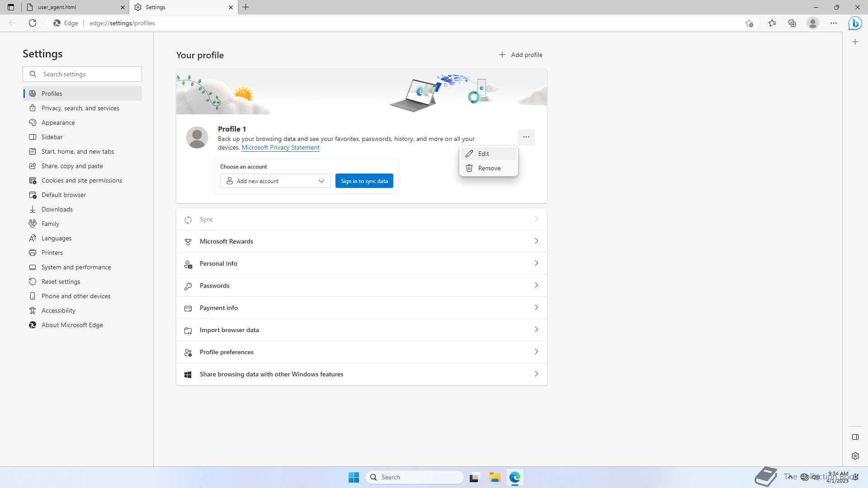The width and height of the screenshot is (868, 488).
Task: Open the Collections icon in the toolbar
Action: (792, 23)
